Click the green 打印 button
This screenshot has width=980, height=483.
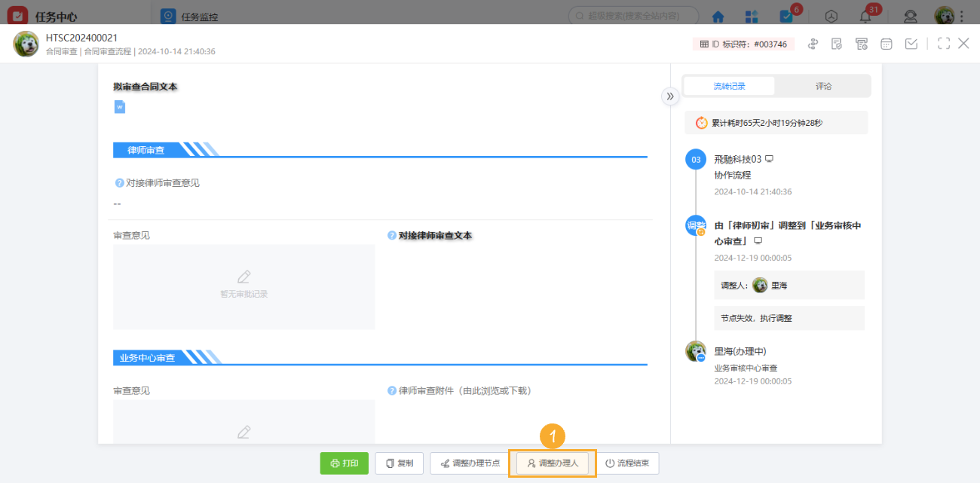pos(345,463)
